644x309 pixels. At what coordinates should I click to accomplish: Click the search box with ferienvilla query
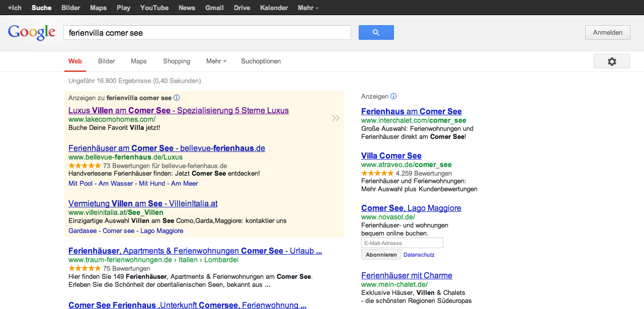click(207, 33)
